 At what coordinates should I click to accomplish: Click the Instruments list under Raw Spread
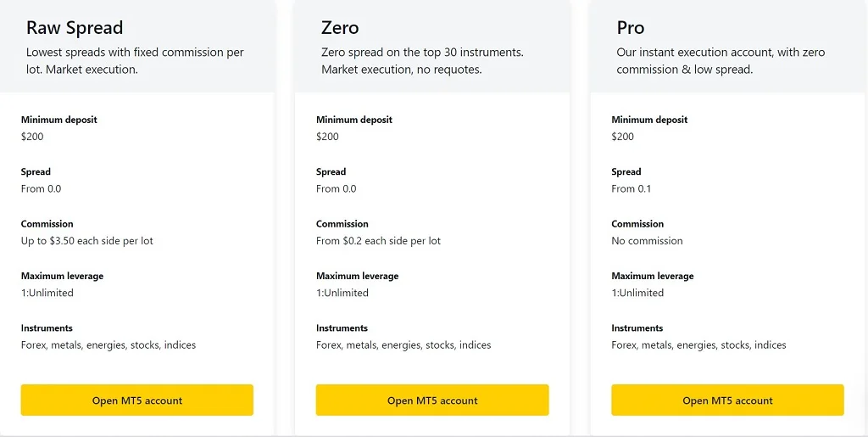[108, 345]
